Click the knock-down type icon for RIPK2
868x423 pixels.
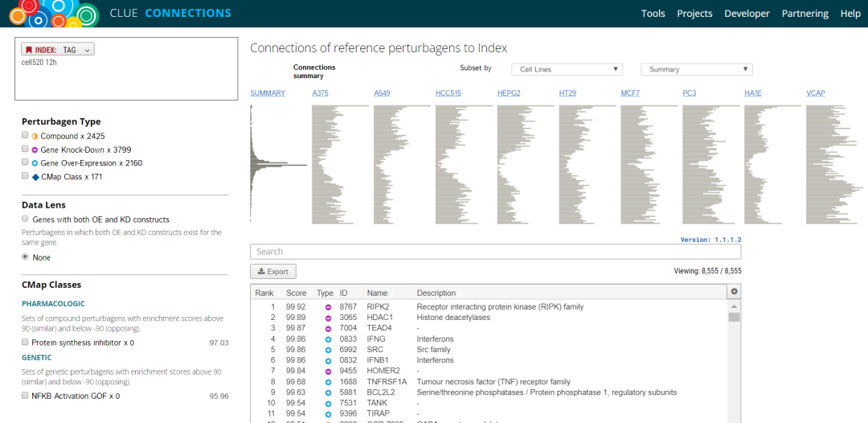pos(328,307)
